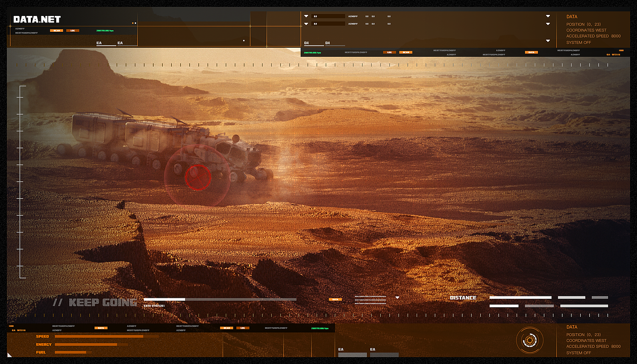Image resolution: width=637 pixels, height=364 pixels.
Task: Expand the second row's left dropdown arrow
Action: pos(306,23)
